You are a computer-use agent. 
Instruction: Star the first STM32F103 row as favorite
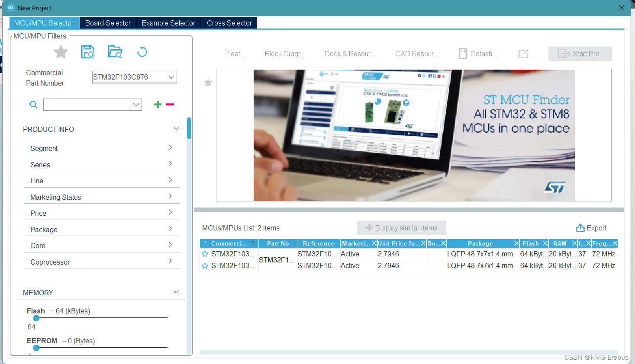205,254
